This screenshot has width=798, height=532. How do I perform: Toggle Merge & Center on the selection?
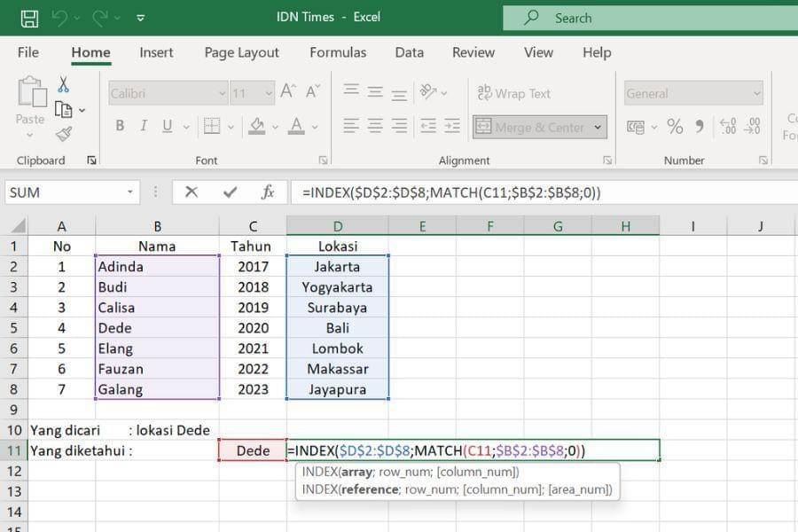pyautogui.click(x=532, y=127)
